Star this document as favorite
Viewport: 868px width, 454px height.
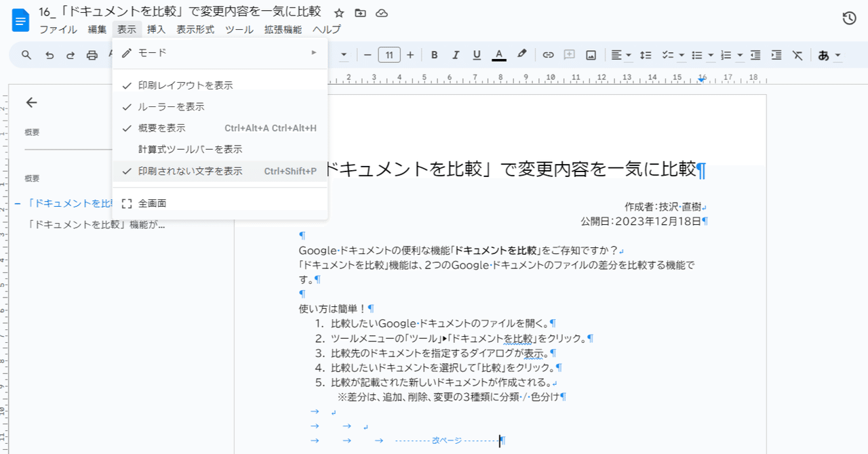338,12
